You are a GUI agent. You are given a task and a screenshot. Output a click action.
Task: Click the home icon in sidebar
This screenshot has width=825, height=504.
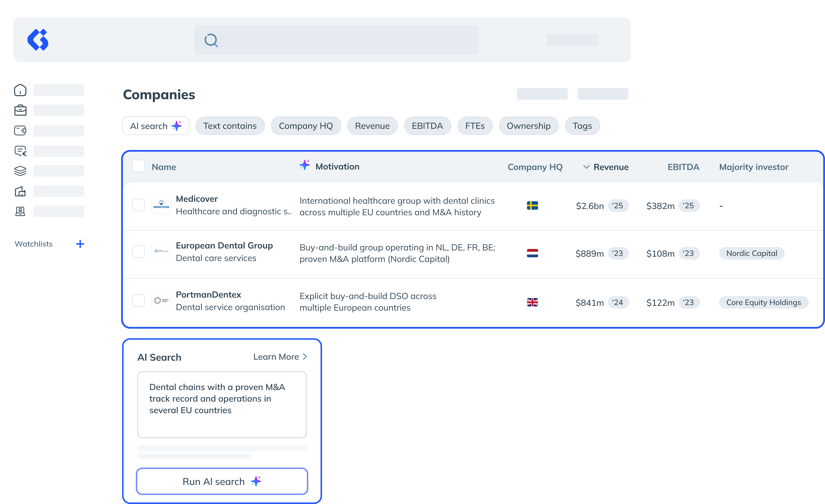(20, 90)
